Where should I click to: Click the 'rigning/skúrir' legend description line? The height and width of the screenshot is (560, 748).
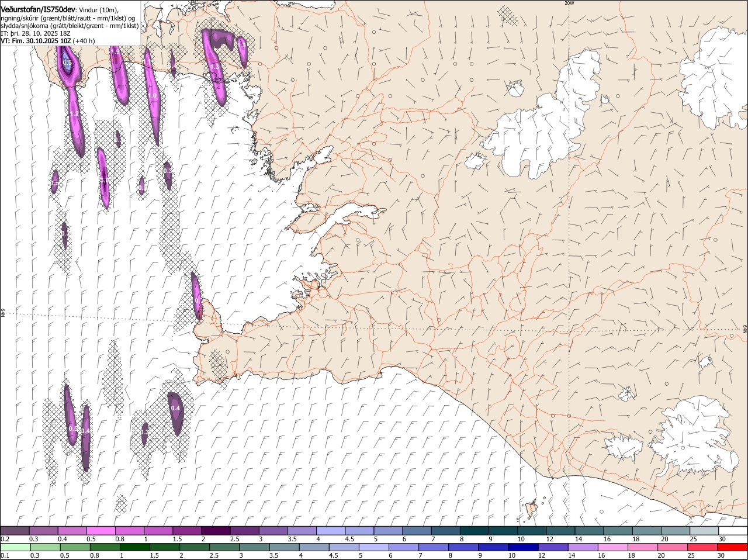pos(68,18)
